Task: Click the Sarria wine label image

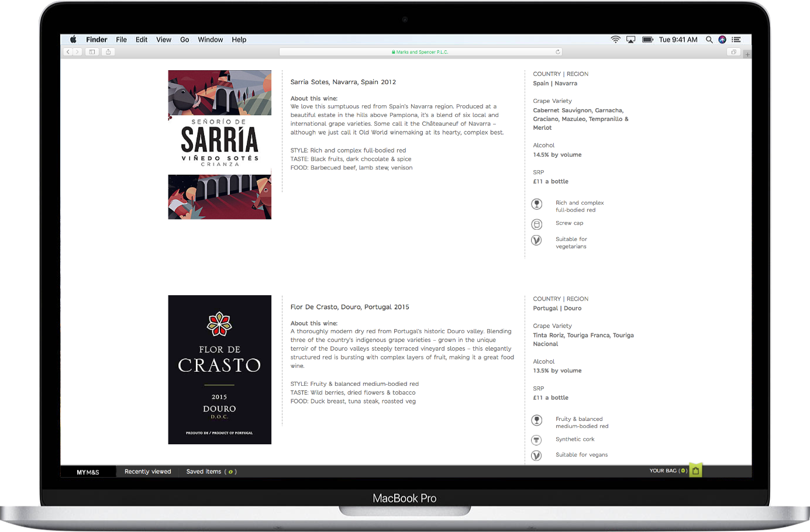Action: point(220,145)
